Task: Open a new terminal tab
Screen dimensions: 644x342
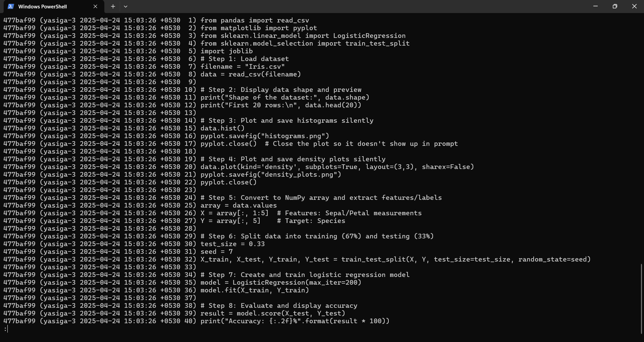Action: pyautogui.click(x=113, y=6)
